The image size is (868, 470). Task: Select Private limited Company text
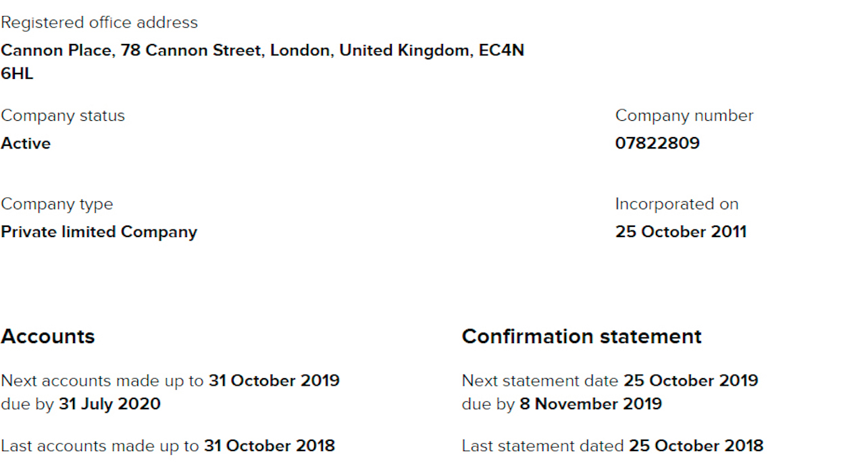(x=99, y=232)
